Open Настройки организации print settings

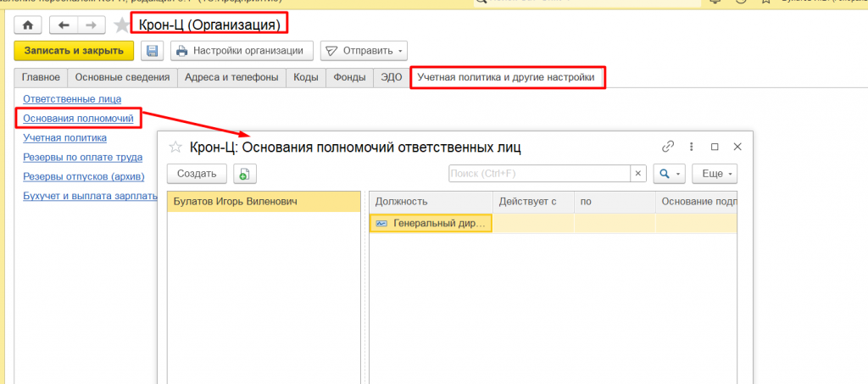242,51
